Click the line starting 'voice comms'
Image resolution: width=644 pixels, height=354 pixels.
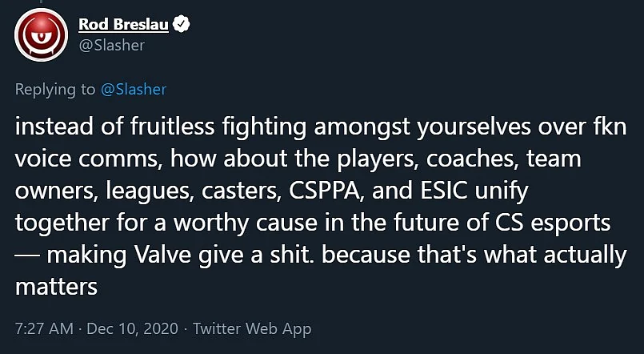click(298, 159)
